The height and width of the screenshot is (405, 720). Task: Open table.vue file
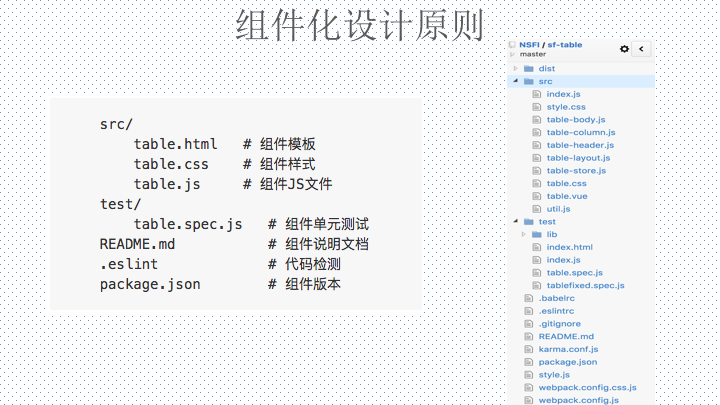coord(567,197)
